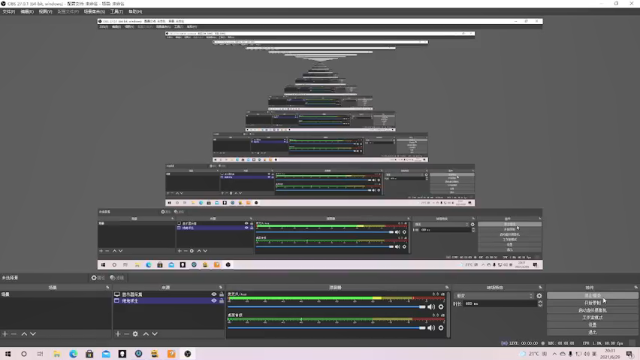Pop out the Scene Transitions dock
This screenshot has height=360, width=640.
click(540, 287)
